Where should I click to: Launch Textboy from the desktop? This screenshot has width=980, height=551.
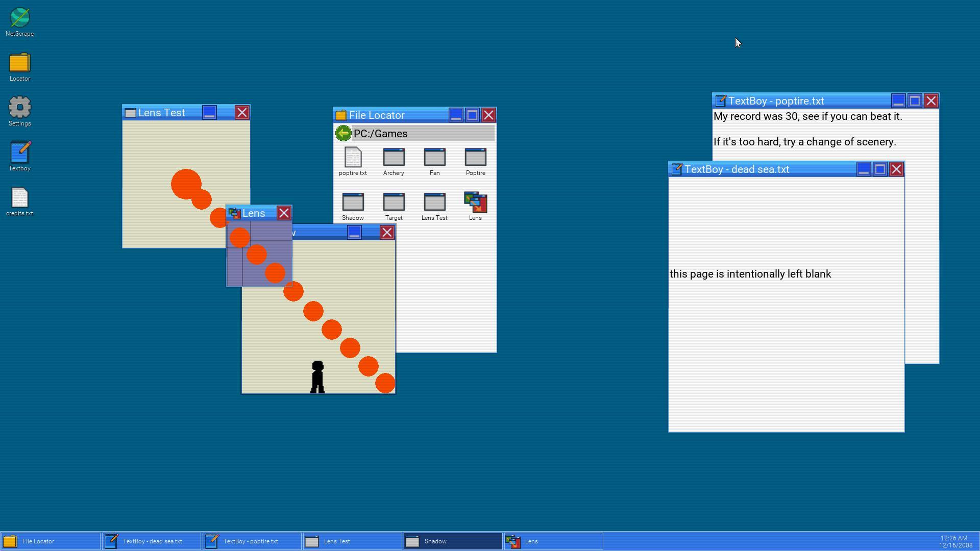click(19, 157)
